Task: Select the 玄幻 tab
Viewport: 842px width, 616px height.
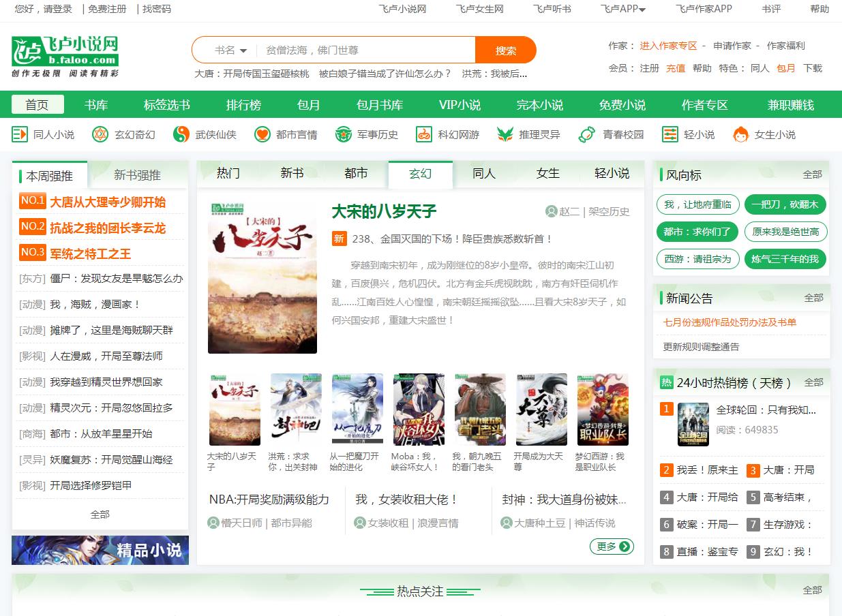Action: point(421,174)
